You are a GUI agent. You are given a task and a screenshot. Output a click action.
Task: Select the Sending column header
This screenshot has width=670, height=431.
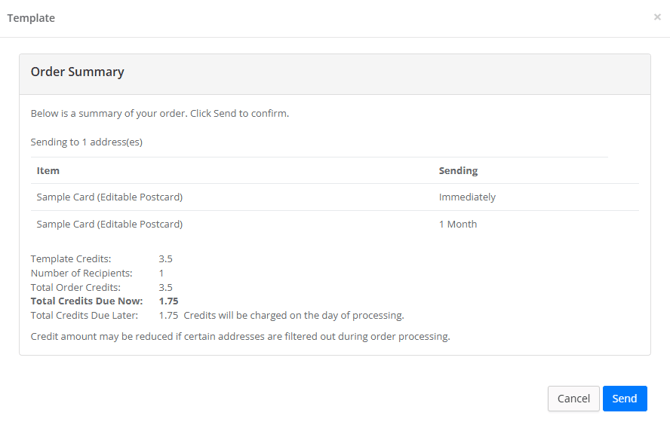tap(458, 170)
